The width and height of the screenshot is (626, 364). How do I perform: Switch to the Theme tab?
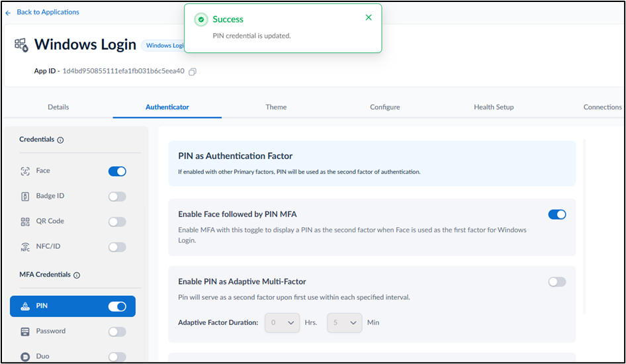[276, 107]
